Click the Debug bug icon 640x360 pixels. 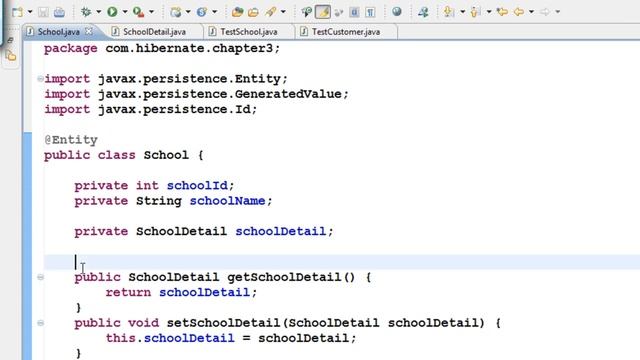[x=86, y=12]
